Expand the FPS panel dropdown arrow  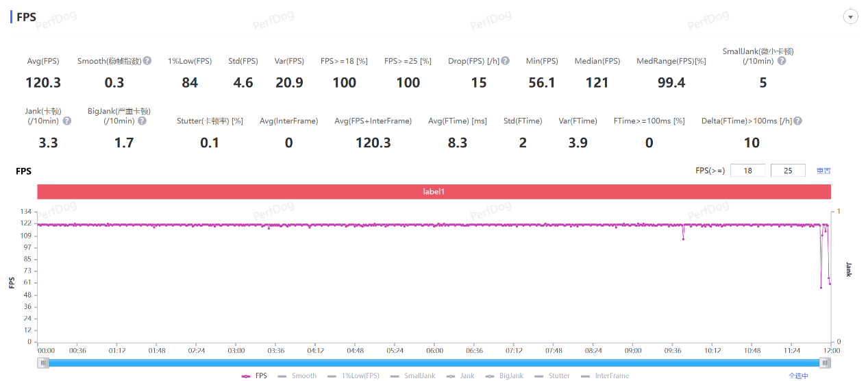coord(851,17)
